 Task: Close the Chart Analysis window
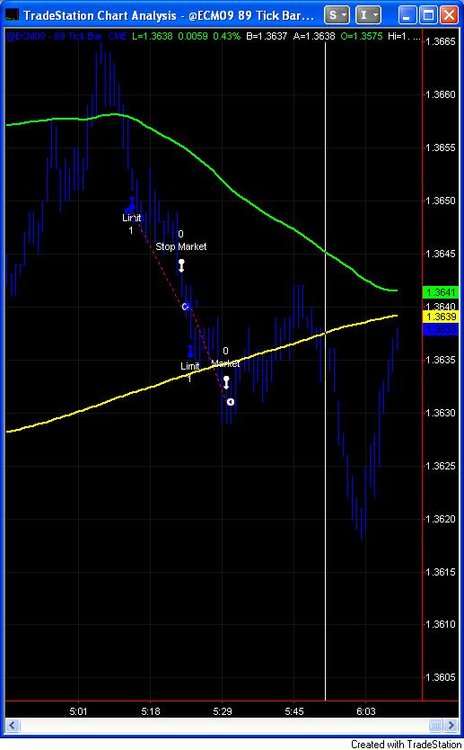point(449,15)
